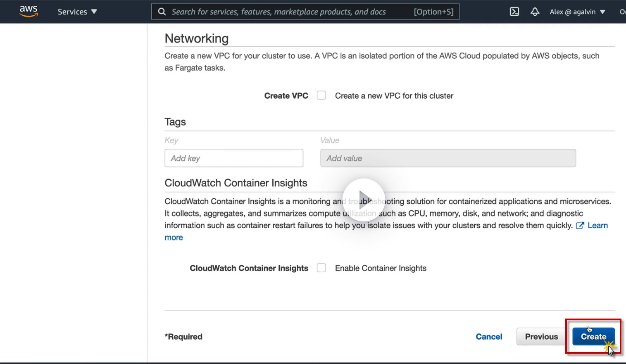
Task: Cancel the cluster creation
Action: coord(489,337)
